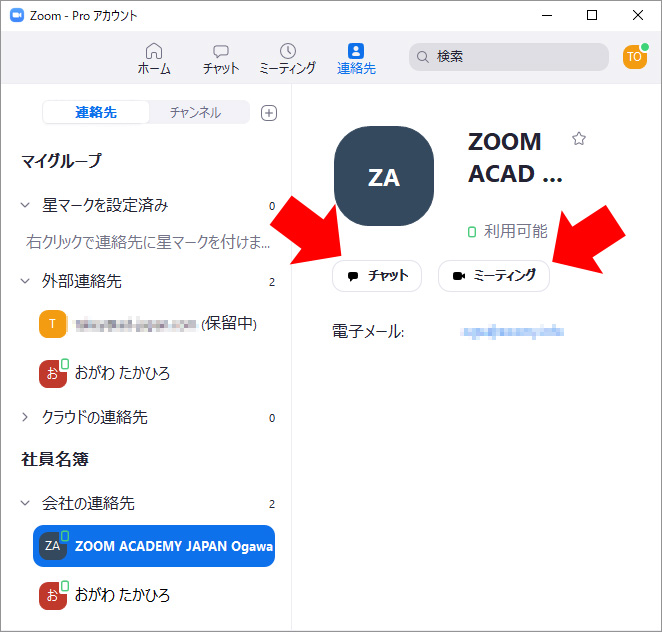The height and width of the screenshot is (632, 662).
Task: Click the large ZA avatar
Action: point(384,177)
